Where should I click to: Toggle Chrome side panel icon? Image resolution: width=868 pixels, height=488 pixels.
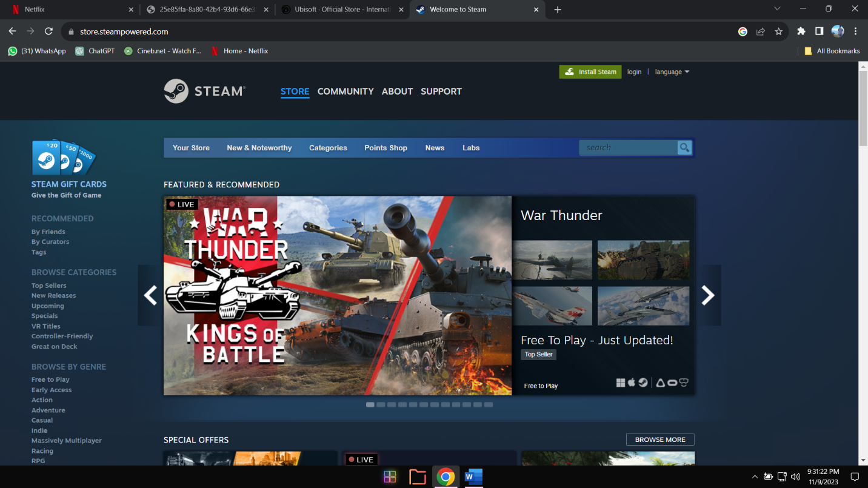point(819,32)
